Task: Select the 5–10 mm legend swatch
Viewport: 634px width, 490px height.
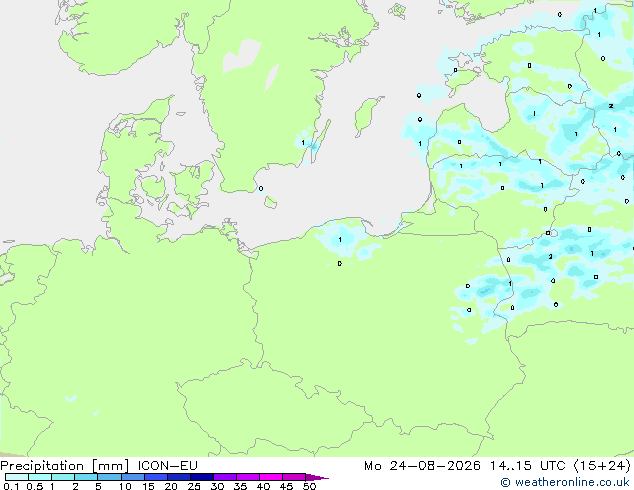Action: (x=109, y=477)
